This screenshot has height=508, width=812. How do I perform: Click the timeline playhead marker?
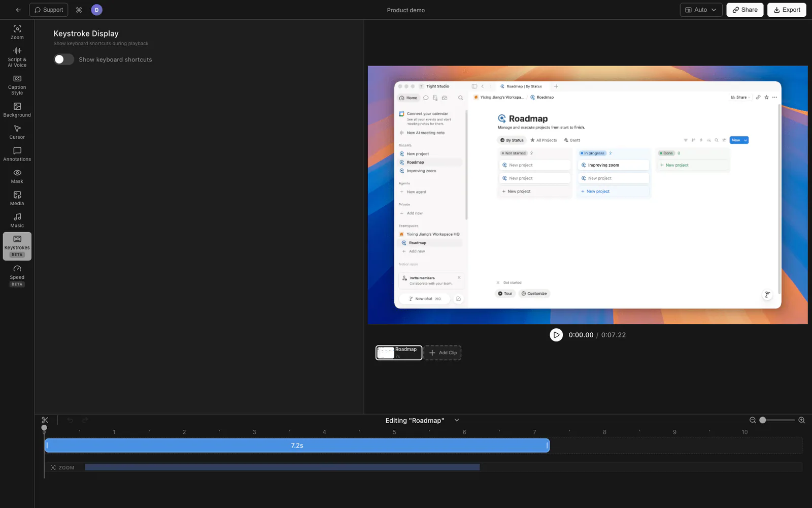44,428
